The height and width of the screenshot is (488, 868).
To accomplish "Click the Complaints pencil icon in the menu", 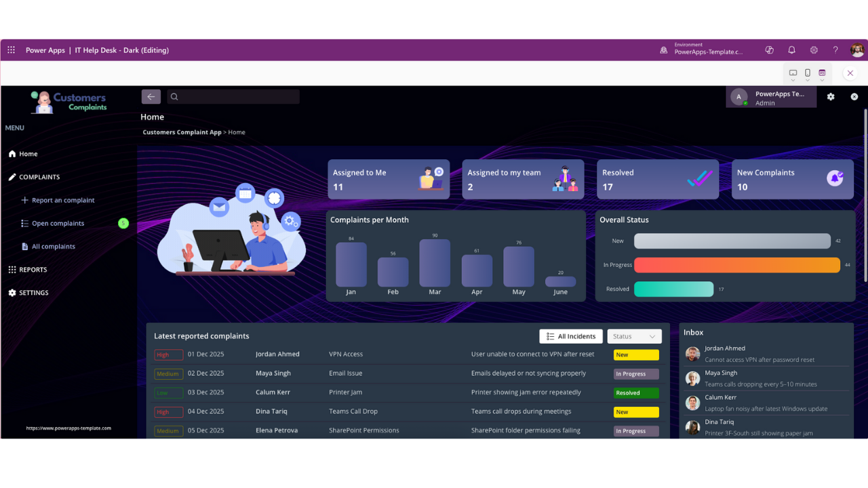I will pyautogui.click(x=12, y=177).
